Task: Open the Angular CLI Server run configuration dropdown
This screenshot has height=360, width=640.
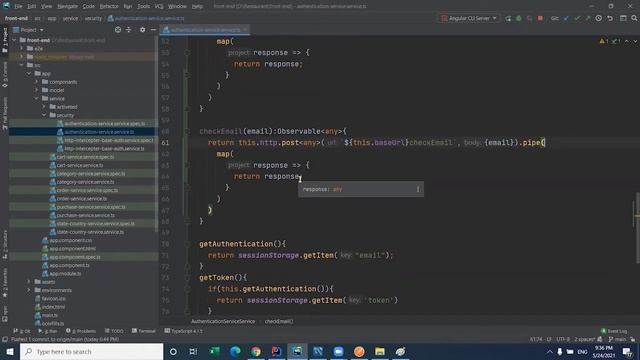Action: click(469, 18)
